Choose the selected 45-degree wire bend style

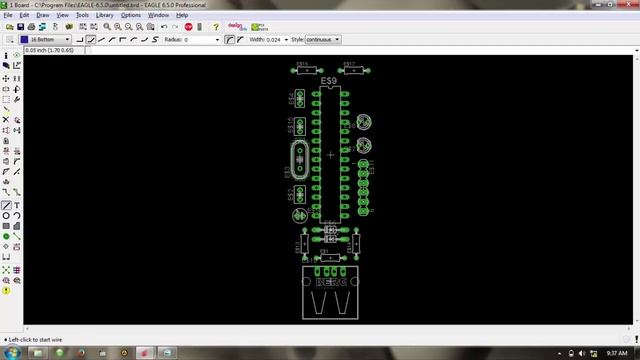tap(91, 40)
